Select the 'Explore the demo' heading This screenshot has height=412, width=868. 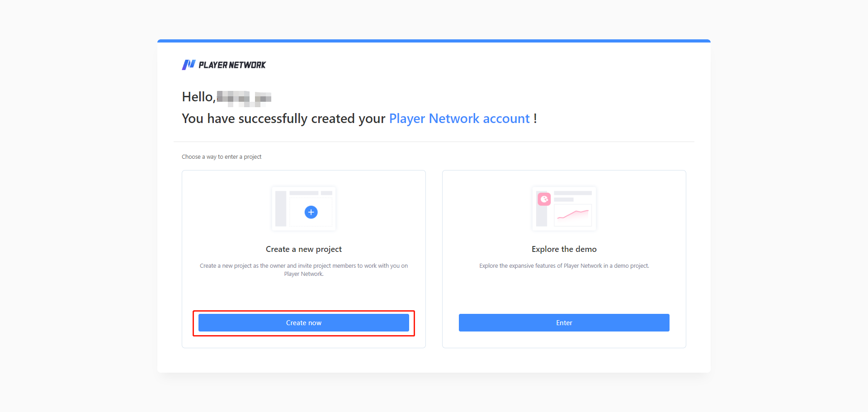pyautogui.click(x=564, y=249)
